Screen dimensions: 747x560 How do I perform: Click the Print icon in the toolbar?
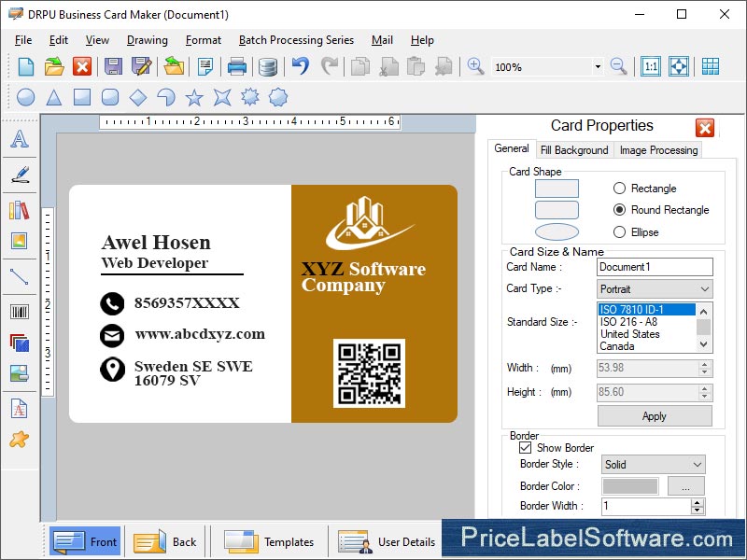click(x=236, y=66)
